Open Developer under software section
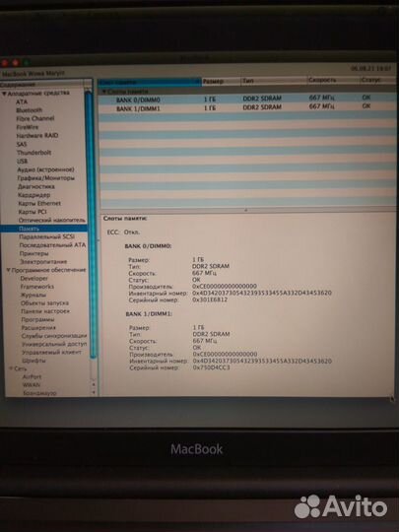Viewport: 399px width, 532px height. [x=34, y=279]
